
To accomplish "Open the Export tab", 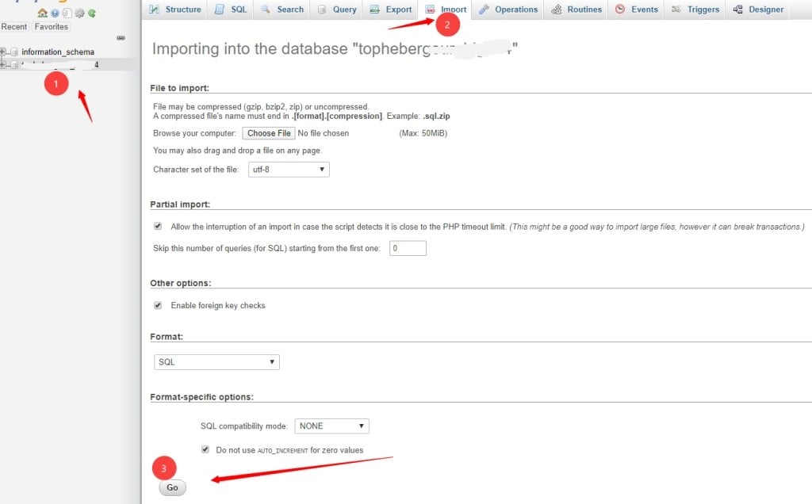I will pyautogui.click(x=391, y=10).
